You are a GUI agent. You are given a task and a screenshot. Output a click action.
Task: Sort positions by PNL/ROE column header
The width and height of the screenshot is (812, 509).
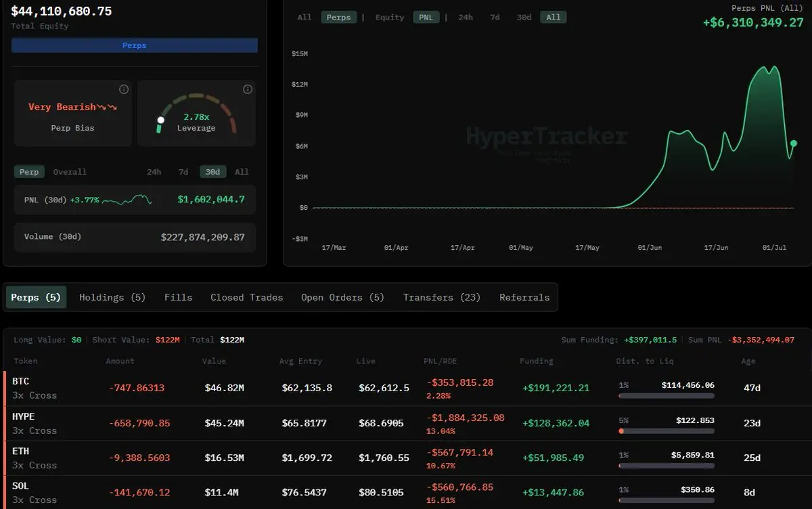[441, 361]
